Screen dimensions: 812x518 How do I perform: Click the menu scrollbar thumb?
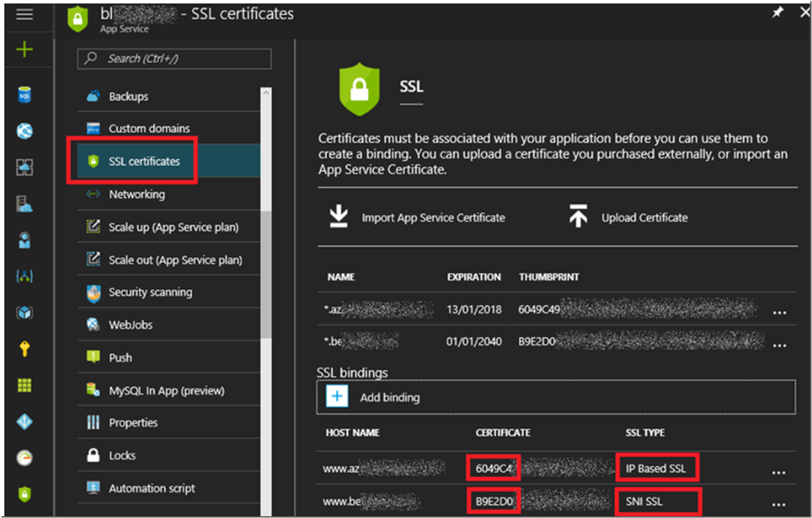click(266, 274)
